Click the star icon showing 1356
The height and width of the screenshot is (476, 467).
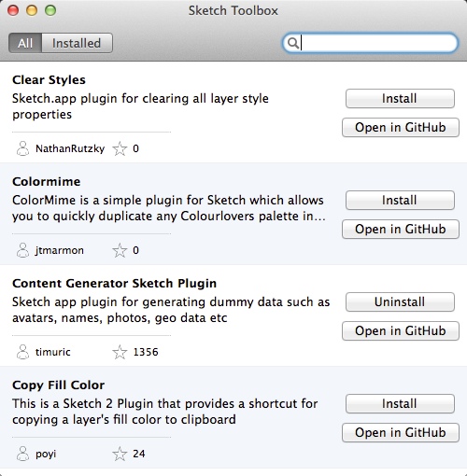[x=120, y=352]
